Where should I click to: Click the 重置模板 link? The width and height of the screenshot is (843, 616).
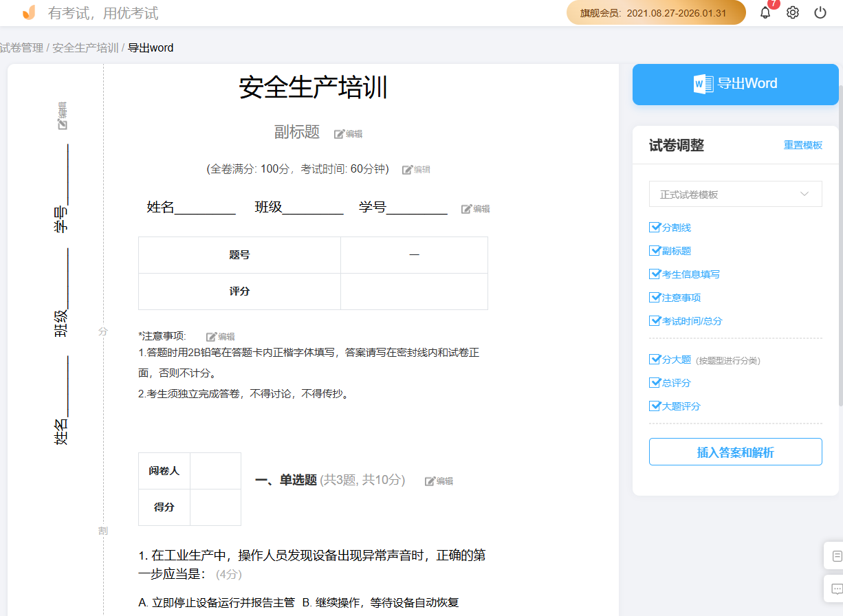(802, 145)
